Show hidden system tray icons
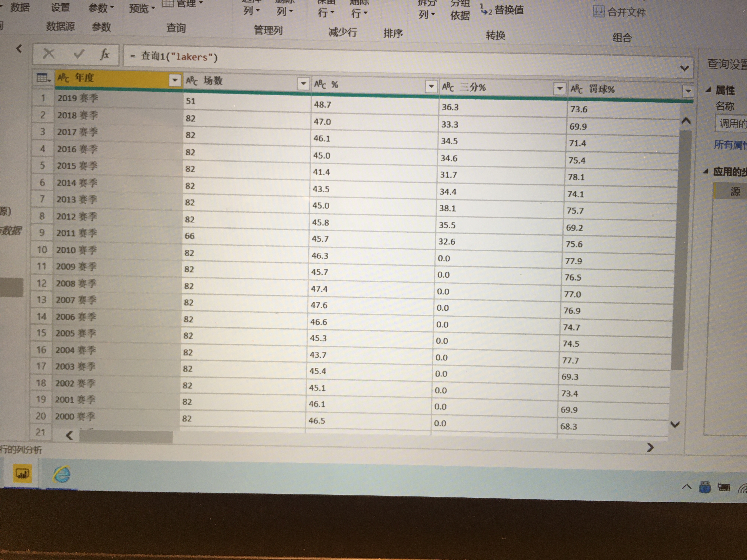 [x=687, y=486]
